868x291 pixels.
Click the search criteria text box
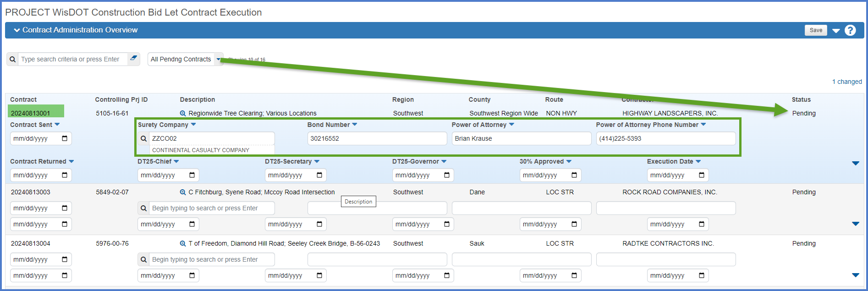tap(72, 59)
